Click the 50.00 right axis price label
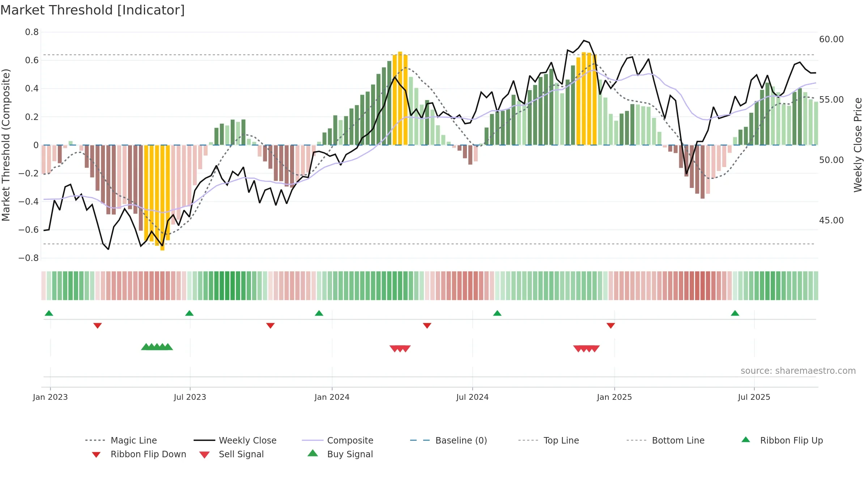This screenshot has height=488, width=868. [x=831, y=160]
